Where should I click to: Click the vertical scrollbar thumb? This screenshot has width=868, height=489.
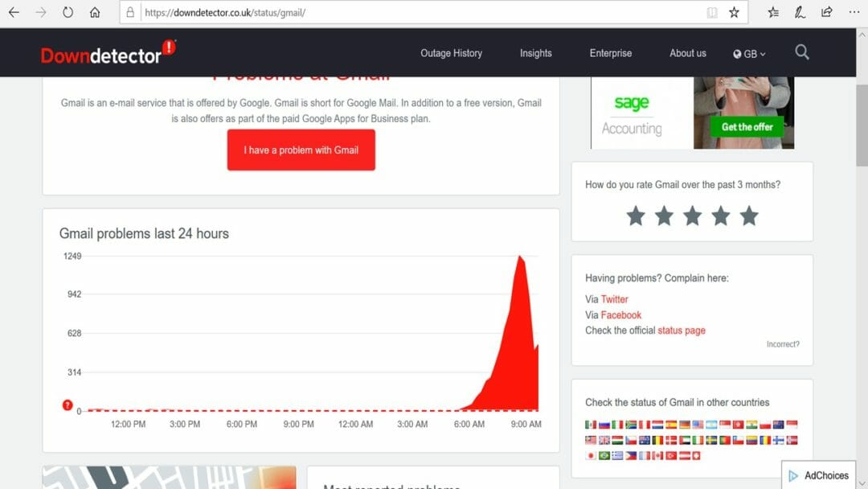pyautogui.click(x=862, y=125)
